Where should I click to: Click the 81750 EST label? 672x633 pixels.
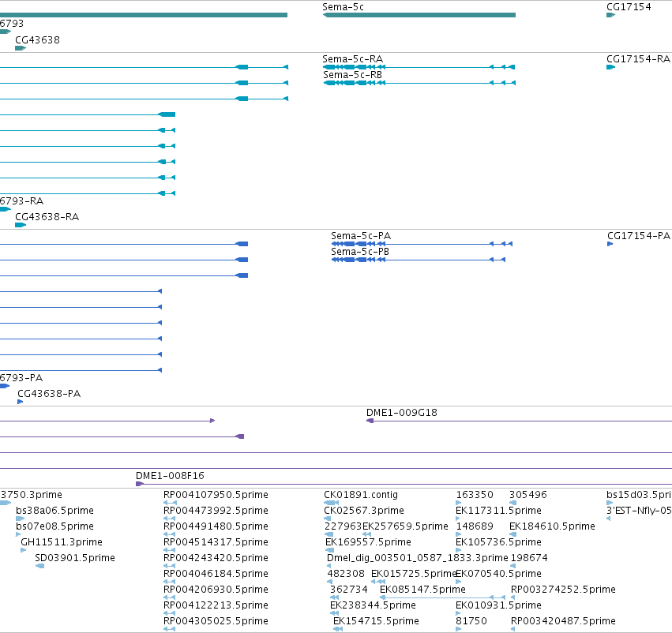pos(471,621)
